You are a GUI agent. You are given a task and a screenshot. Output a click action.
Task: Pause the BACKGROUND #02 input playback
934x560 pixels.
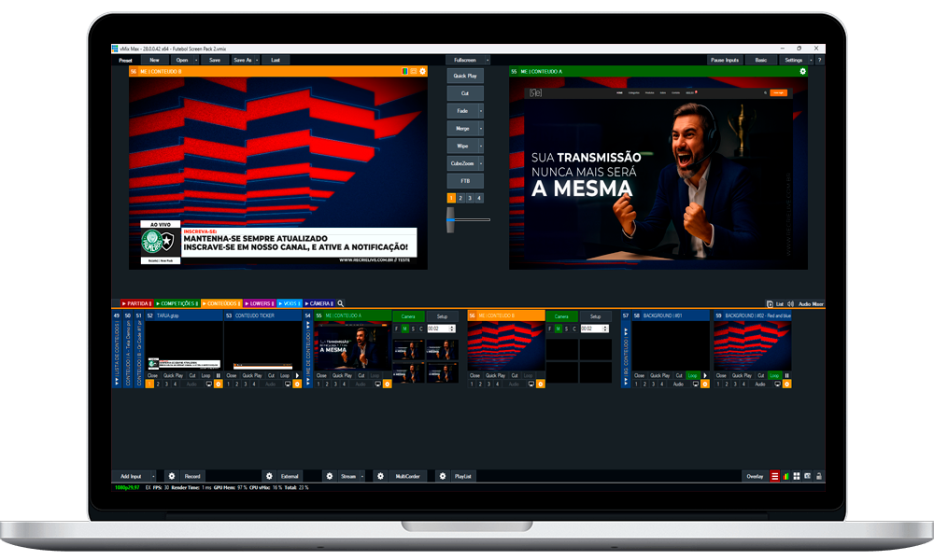point(785,375)
